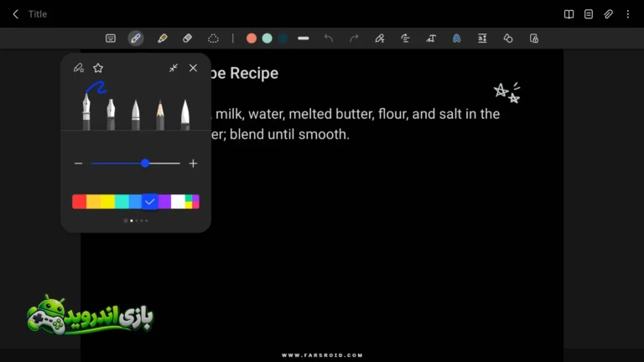Choose the red palette color

coord(80,201)
